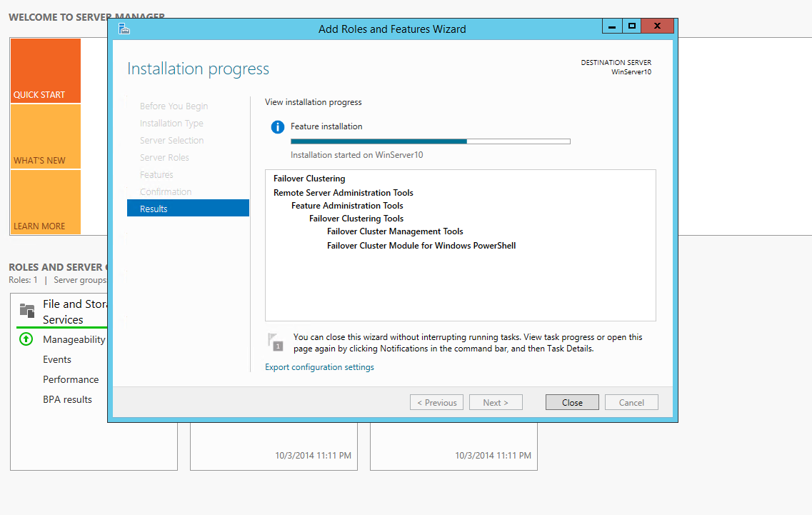Click the wizard icon in the title bar
The image size is (812, 515).
pos(124,29)
